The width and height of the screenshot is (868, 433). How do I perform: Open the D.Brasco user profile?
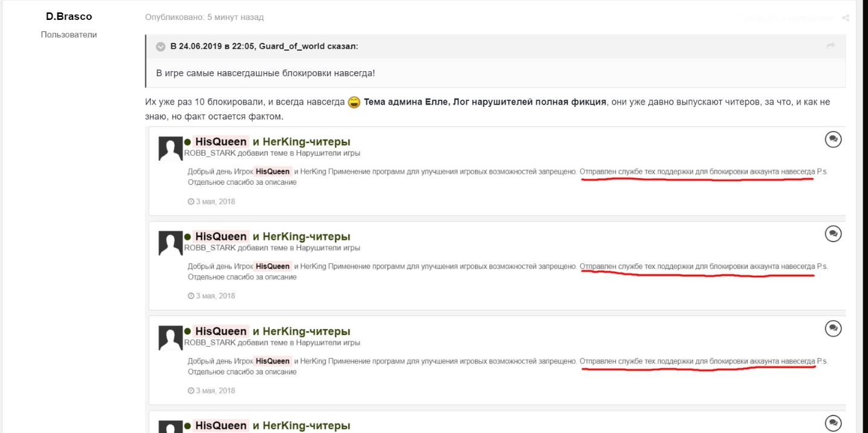69,16
